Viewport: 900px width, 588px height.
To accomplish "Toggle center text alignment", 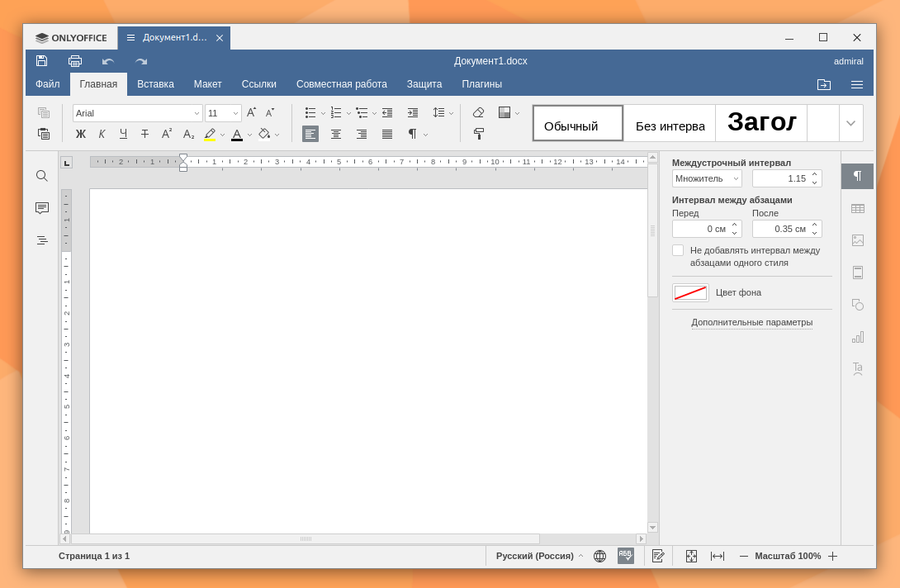I will click(x=336, y=134).
